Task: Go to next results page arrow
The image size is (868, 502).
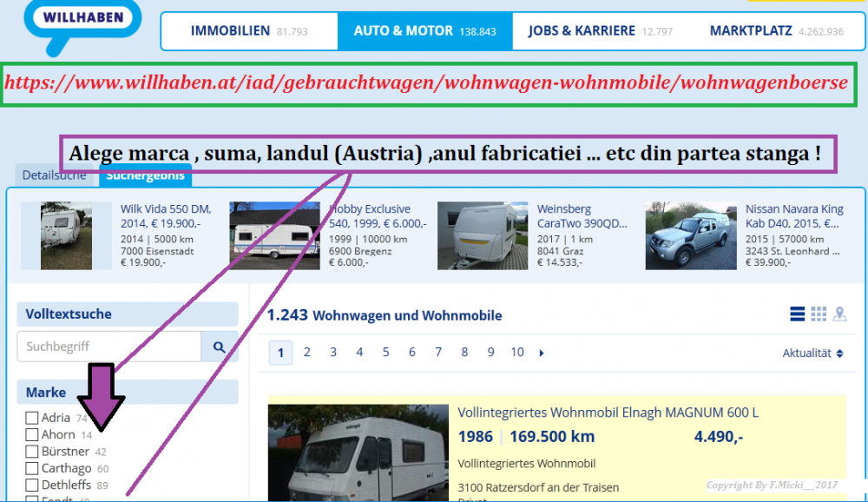Action: [x=542, y=353]
